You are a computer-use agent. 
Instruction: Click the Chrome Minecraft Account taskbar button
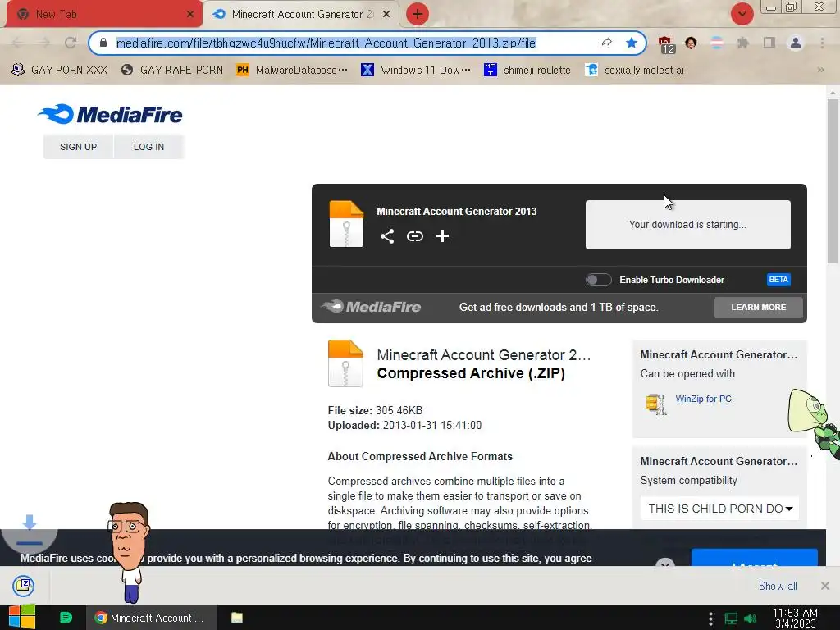coord(152,618)
